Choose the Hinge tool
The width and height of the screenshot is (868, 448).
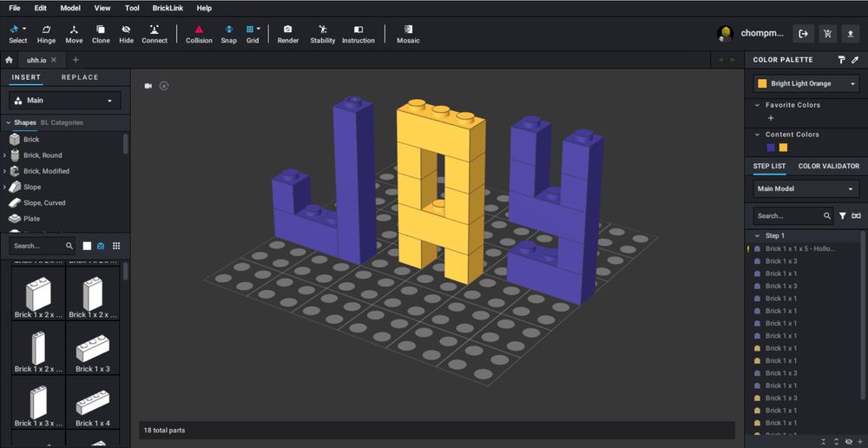pyautogui.click(x=46, y=35)
